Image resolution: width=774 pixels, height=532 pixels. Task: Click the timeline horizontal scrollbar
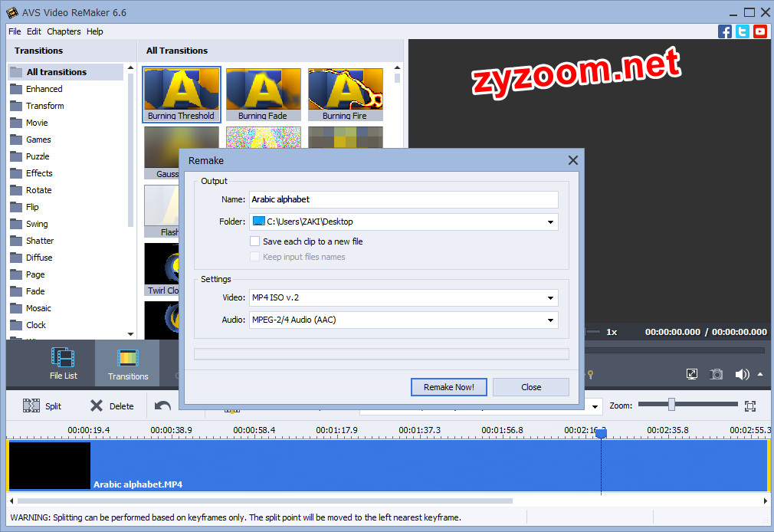click(x=265, y=501)
